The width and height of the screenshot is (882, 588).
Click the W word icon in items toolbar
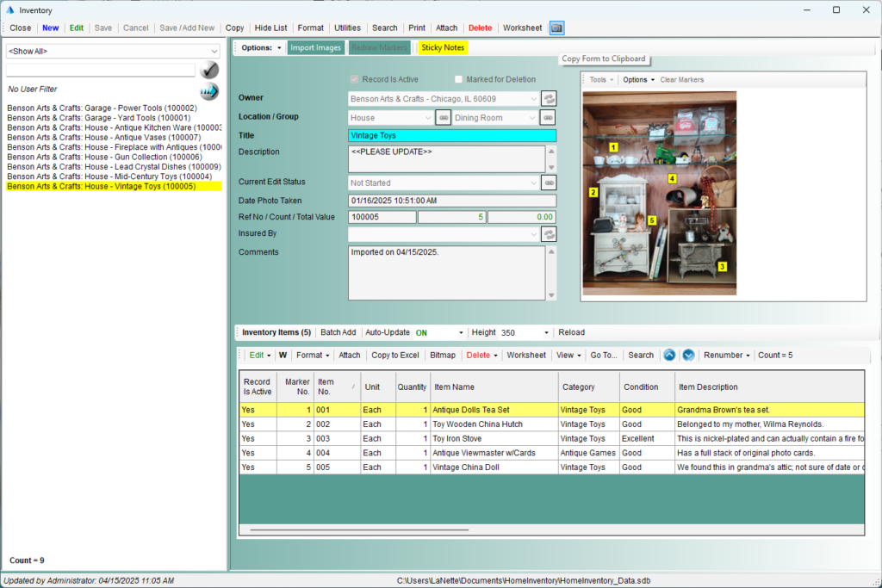[x=283, y=356]
